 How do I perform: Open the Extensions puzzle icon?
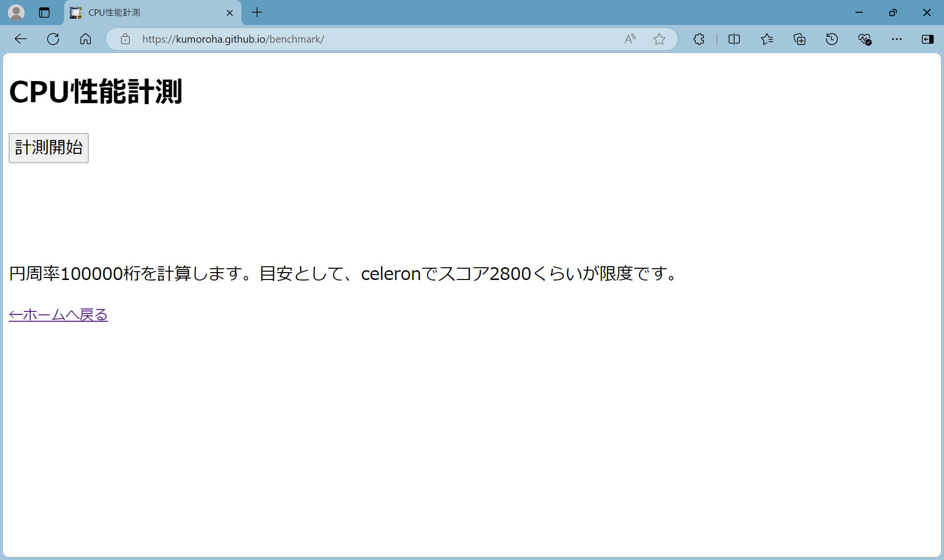(x=699, y=39)
